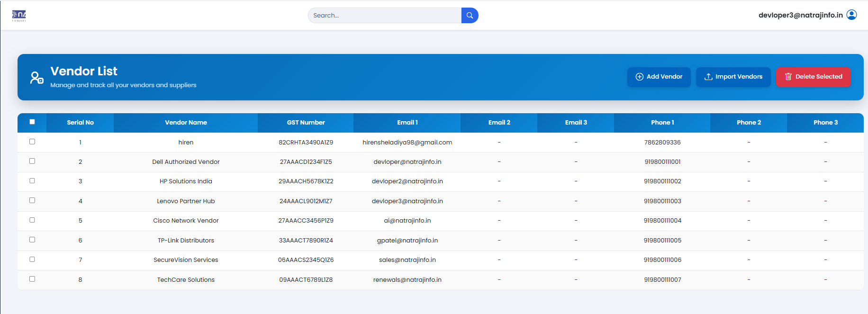Tick the HP Solutions India checkbox
The width and height of the screenshot is (868, 314).
(32, 180)
